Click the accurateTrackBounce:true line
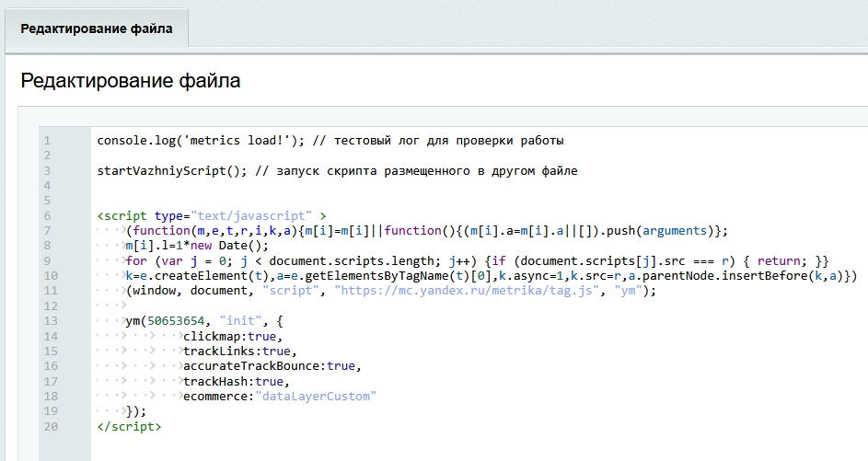Screen dimensions: 868x461 point(272,366)
